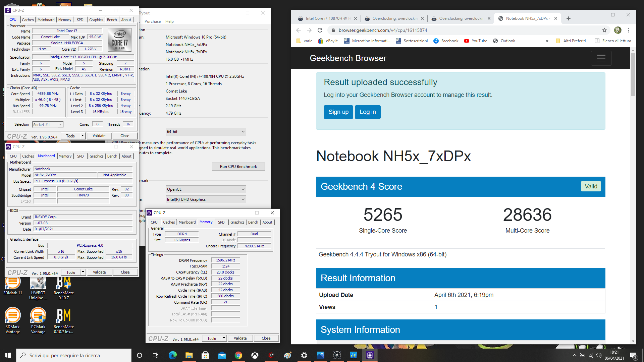This screenshot has width=644, height=362.
Task: Expand Tools dropdown arrow in Memory CPU-Z window
Action: point(224,338)
